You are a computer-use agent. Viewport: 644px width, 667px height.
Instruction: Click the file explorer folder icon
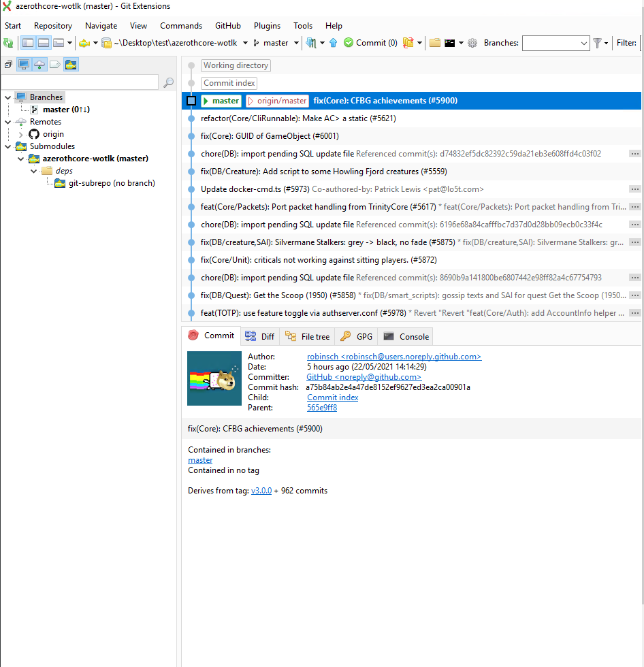coord(435,42)
